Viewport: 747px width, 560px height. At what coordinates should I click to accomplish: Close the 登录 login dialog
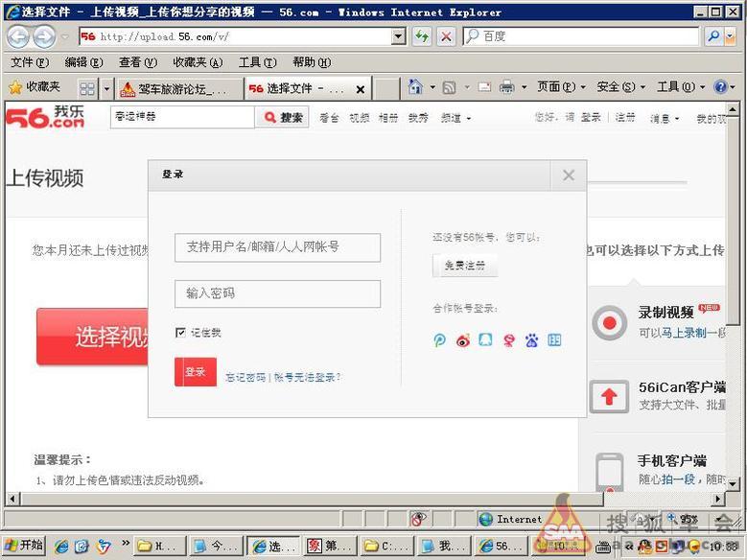click(x=568, y=175)
